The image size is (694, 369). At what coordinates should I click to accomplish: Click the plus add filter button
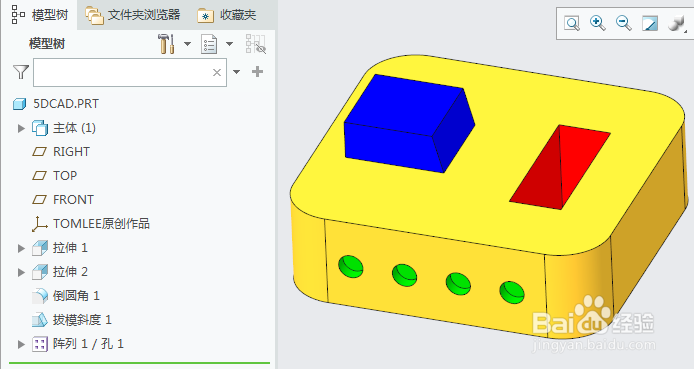tap(257, 72)
